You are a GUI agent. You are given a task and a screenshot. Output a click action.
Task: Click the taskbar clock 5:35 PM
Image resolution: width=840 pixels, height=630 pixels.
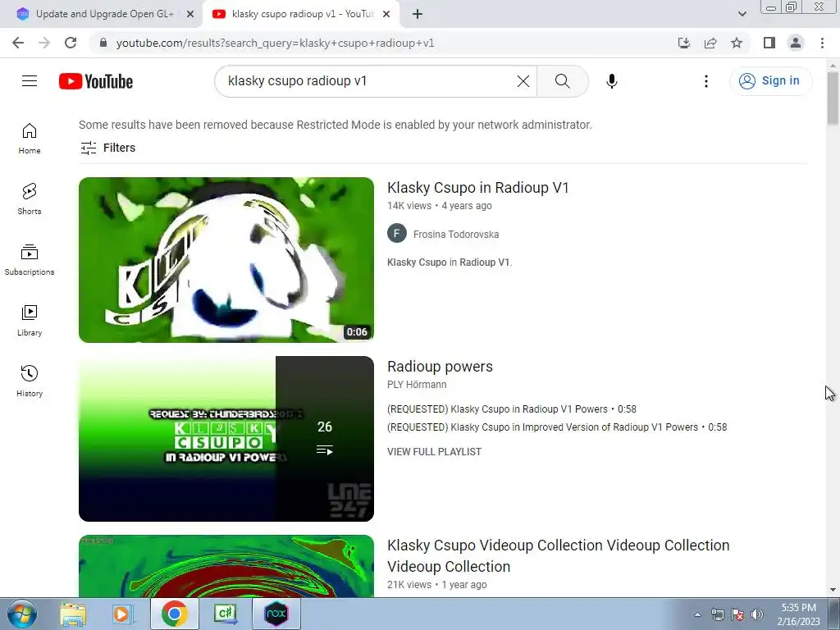pyautogui.click(x=798, y=608)
